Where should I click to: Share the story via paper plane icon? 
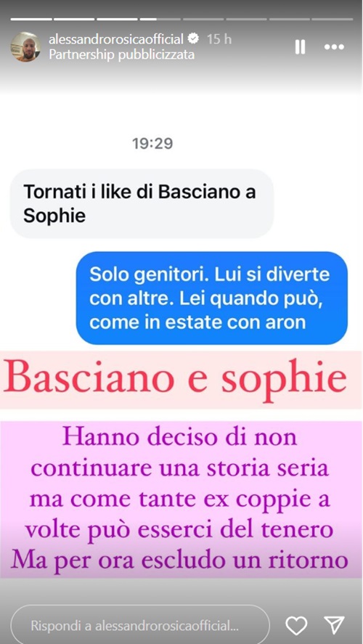point(334,626)
